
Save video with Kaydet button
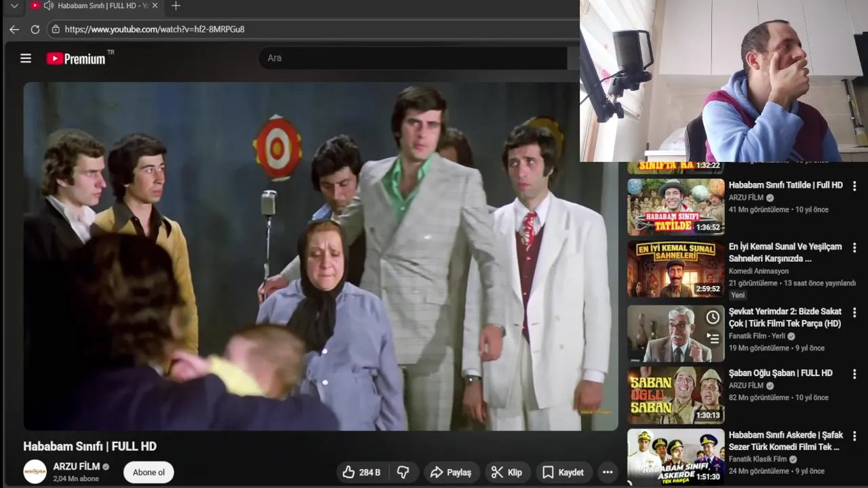pos(564,472)
